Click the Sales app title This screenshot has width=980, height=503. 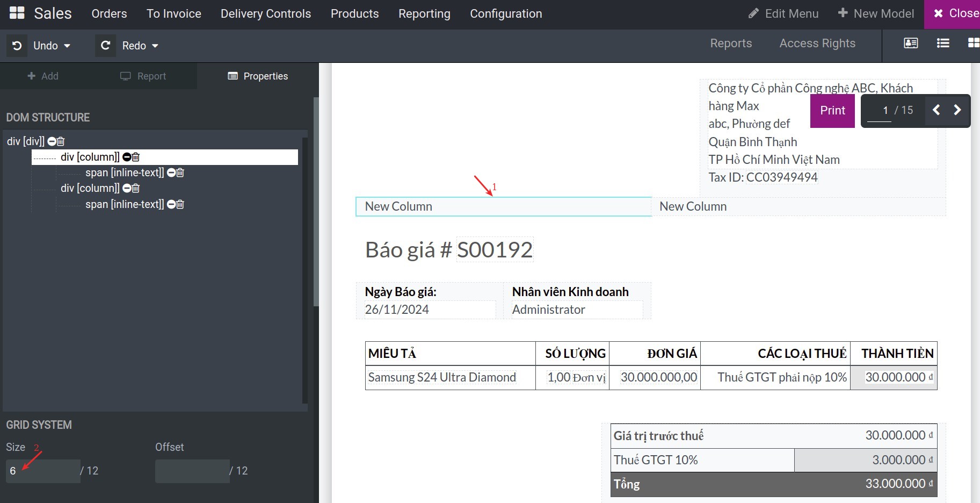[x=53, y=13]
